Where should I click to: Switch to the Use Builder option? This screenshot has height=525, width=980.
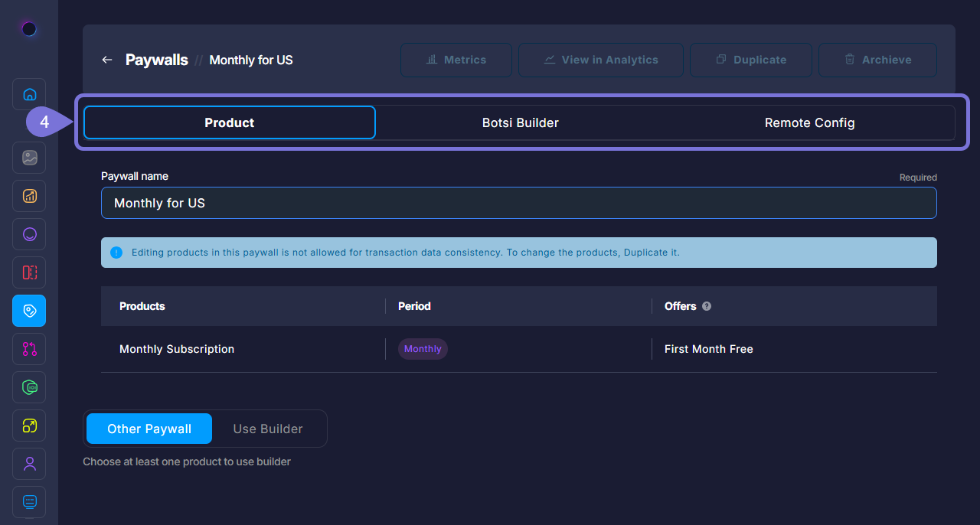tap(266, 429)
